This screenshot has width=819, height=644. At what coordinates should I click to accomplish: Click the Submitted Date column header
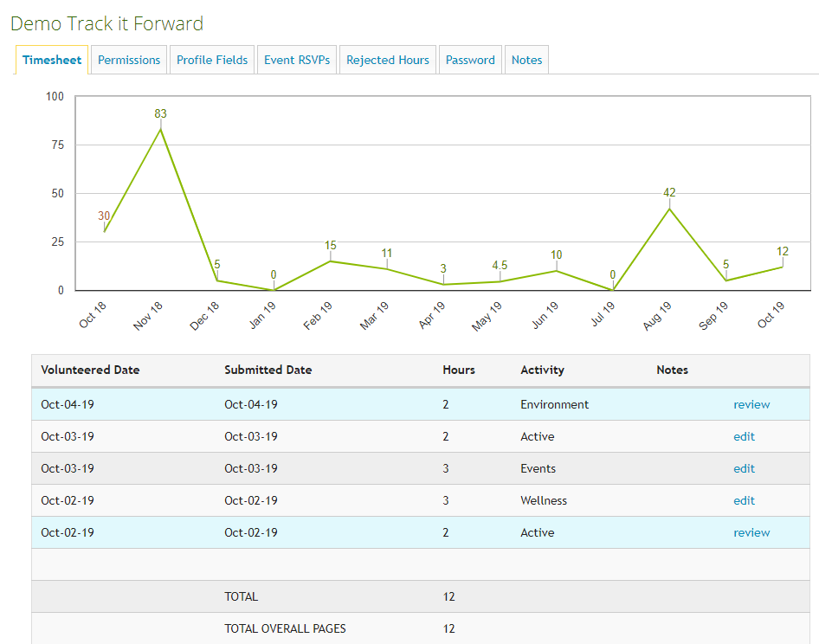pos(268,370)
